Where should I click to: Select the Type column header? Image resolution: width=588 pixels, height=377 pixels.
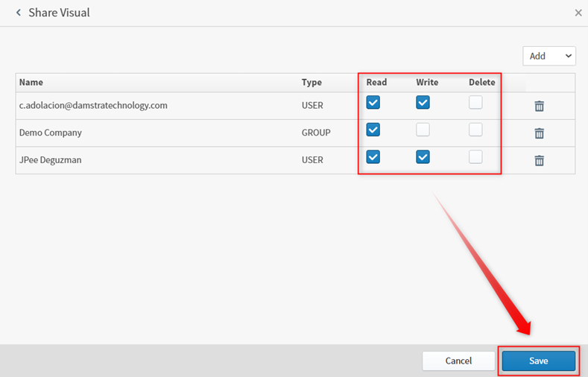(x=312, y=83)
